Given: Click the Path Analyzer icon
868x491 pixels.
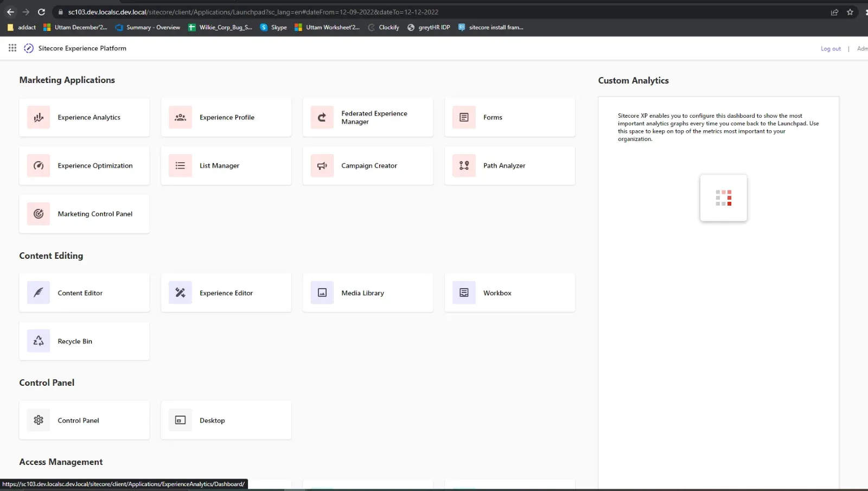Looking at the screenshot, I should pyautogui.click(x=464, y=165).
